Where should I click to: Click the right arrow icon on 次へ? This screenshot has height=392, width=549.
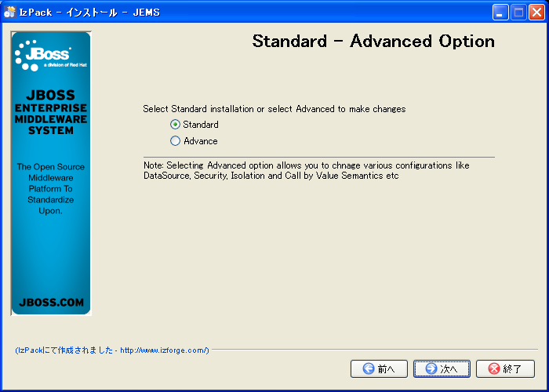[x=431, y=368]
